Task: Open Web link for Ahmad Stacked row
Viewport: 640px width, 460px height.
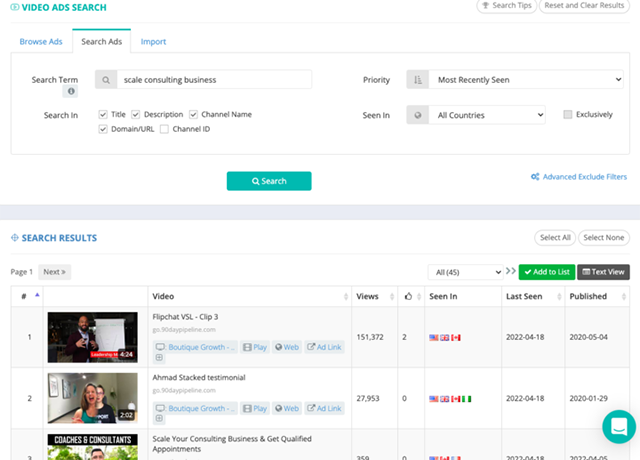Action: point(287,408)
